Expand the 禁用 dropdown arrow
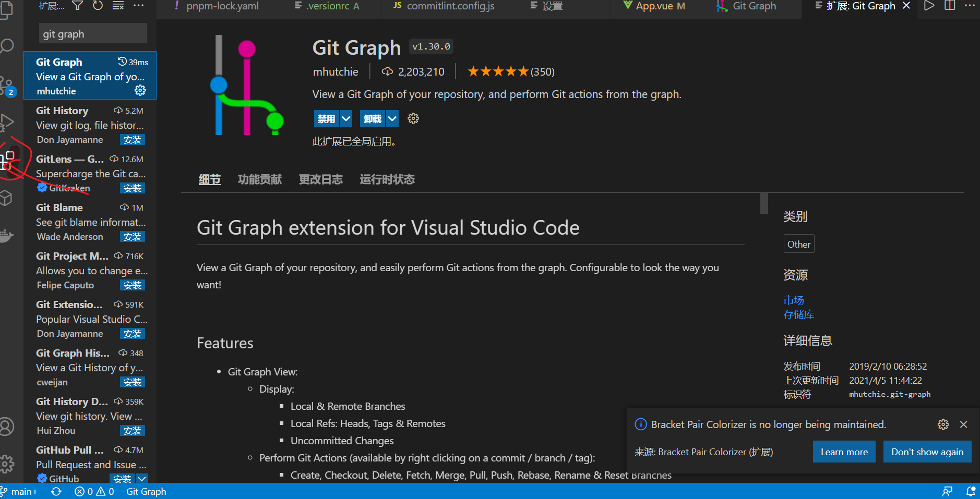The height and width of the screenshot is (499, 980). coord(346,119)
